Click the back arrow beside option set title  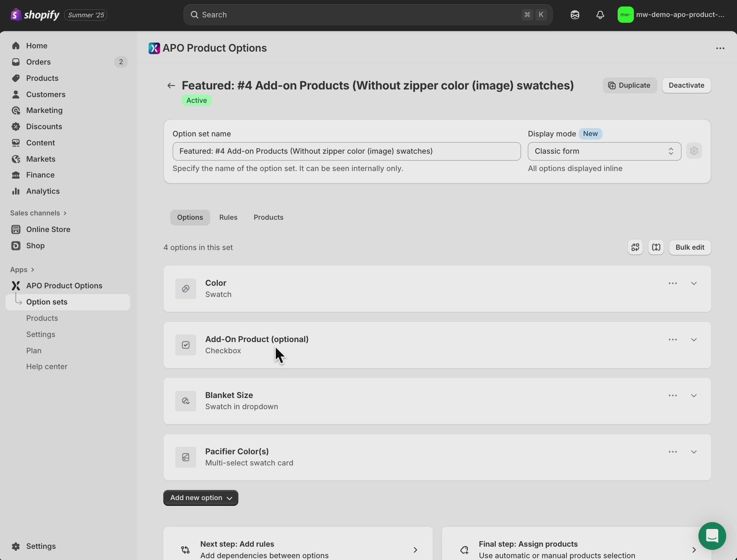171,86
